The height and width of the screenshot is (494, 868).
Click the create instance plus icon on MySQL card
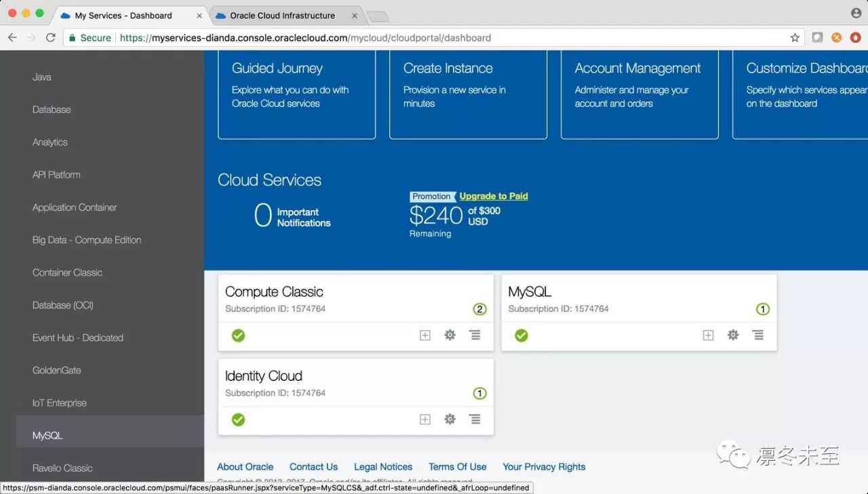708,335
